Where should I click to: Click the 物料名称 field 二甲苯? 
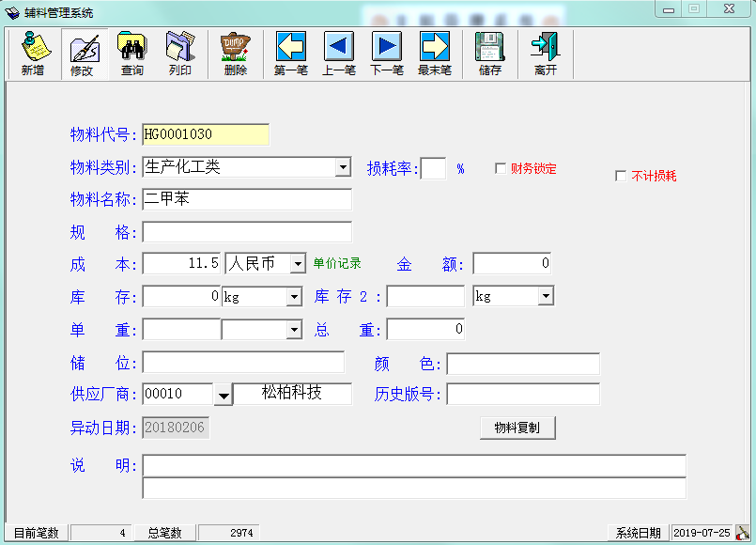coord(247,199)
